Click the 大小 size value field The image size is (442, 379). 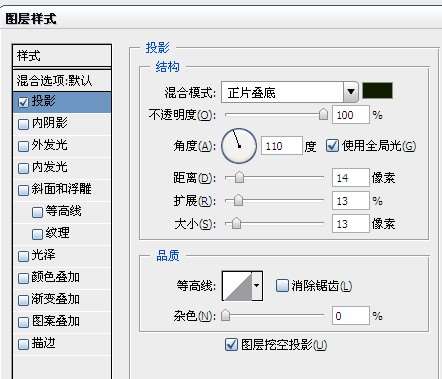tap(351, 223)
